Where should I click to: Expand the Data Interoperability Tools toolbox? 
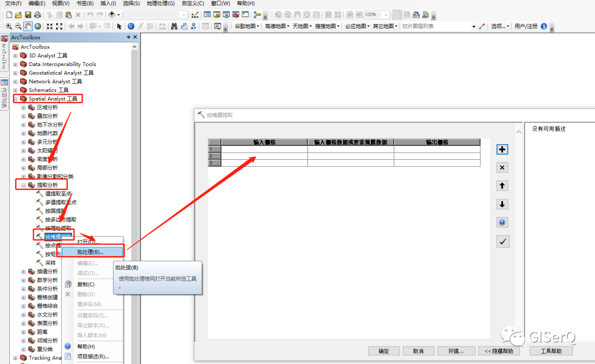click(15, 64)
